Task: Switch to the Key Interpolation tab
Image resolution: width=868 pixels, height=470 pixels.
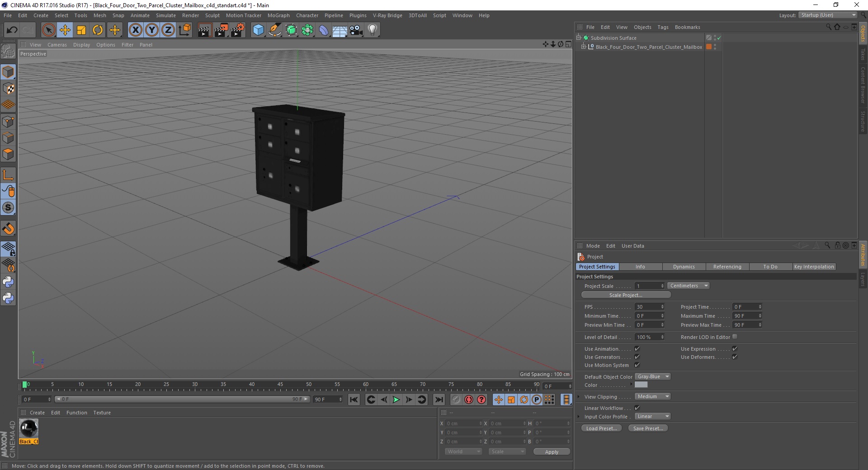Action: [814, 267]
